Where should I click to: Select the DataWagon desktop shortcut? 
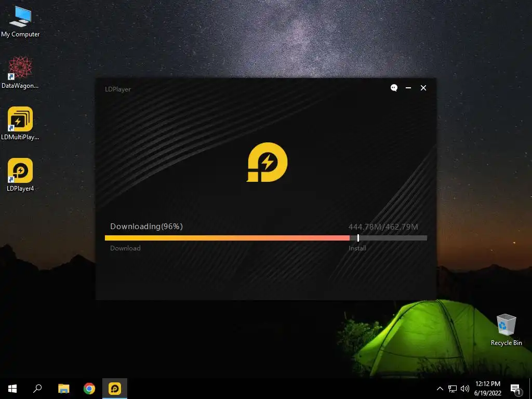pos(20,73)
